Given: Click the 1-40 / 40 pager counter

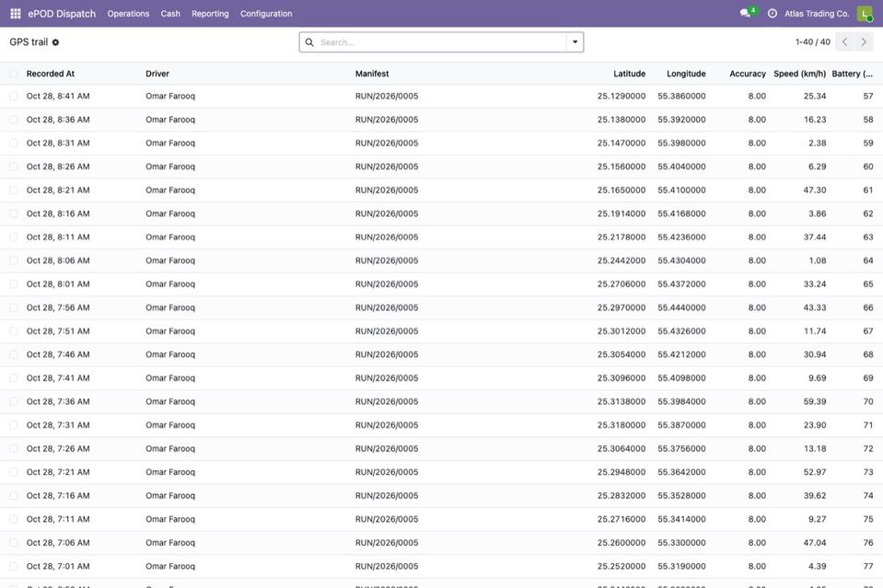Looking at the screenshot, I should click(x=813, y=41).
